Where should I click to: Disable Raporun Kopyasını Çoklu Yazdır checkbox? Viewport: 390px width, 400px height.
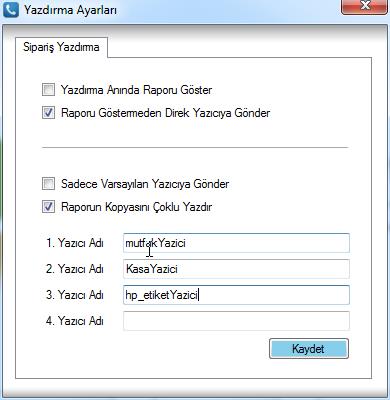pos(48,207)
